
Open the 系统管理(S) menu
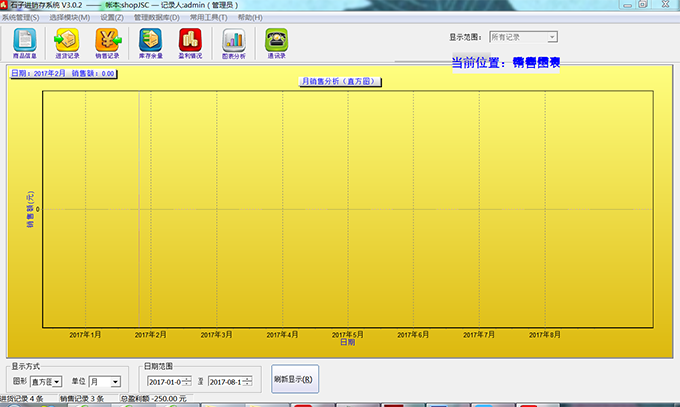click(x=21, y=17)
